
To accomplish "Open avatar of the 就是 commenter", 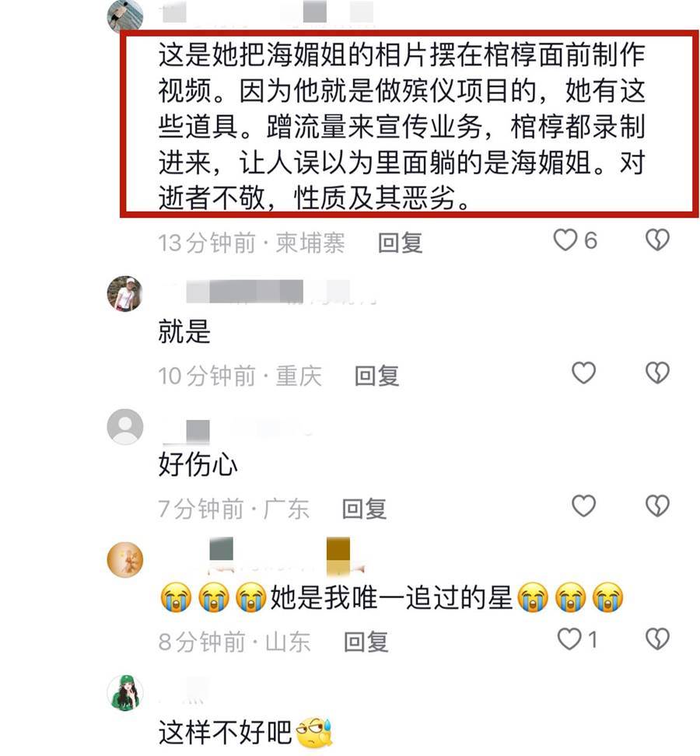I will pos(125,294).
